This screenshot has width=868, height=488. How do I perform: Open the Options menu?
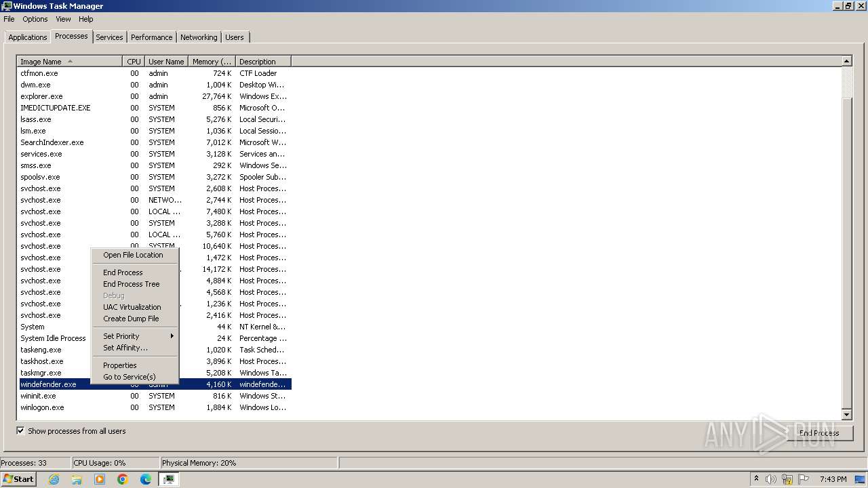[35, 19]
